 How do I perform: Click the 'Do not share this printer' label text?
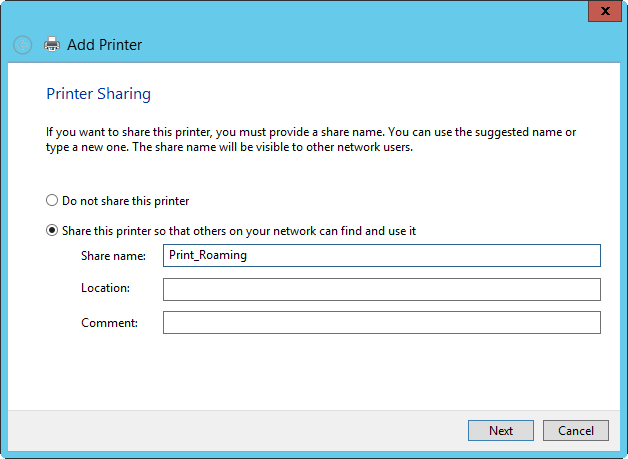click(125, 201)
